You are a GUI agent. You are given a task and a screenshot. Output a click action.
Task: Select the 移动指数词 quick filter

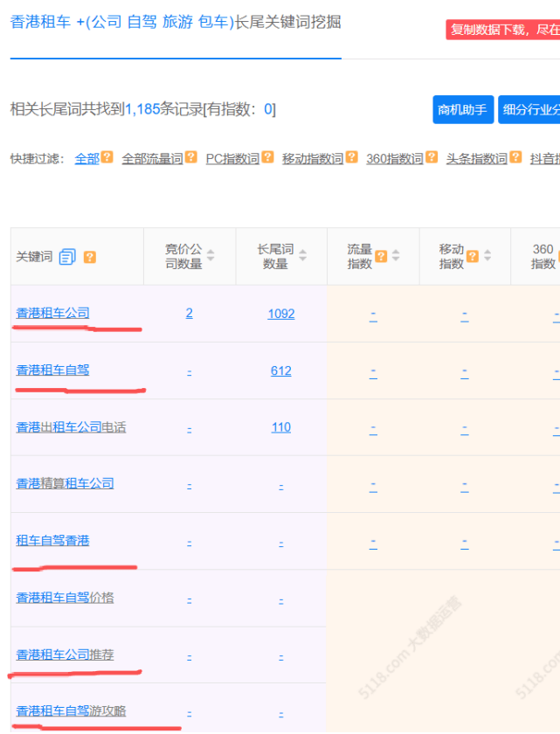[313, 159]
